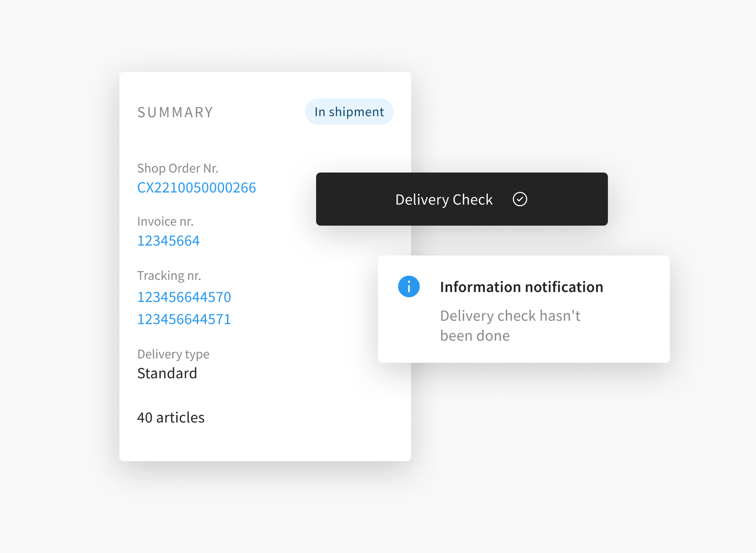Image resolution: width=756 pixels, height=553 pixels.
Task: Select the 'Delivery check hasn't been done' message
Action: click(510, 326)
